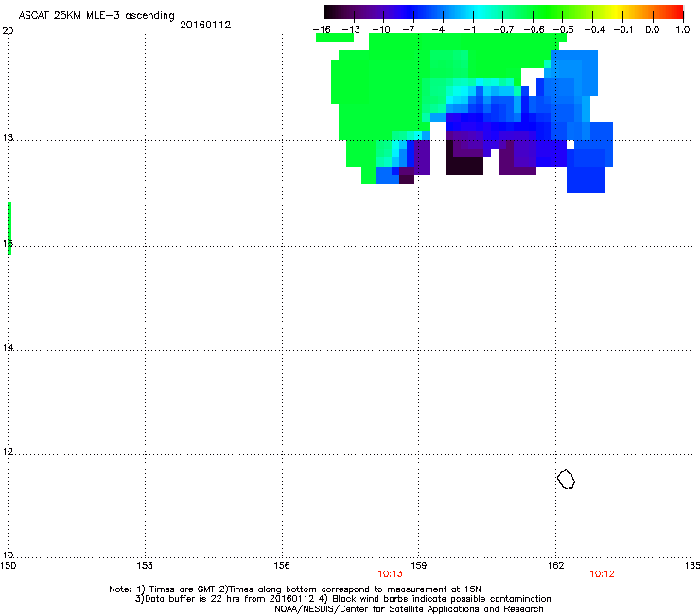Click note "Times are GMT" line
700x615 pixels.
pyautogui.click(x=295, y=589)
